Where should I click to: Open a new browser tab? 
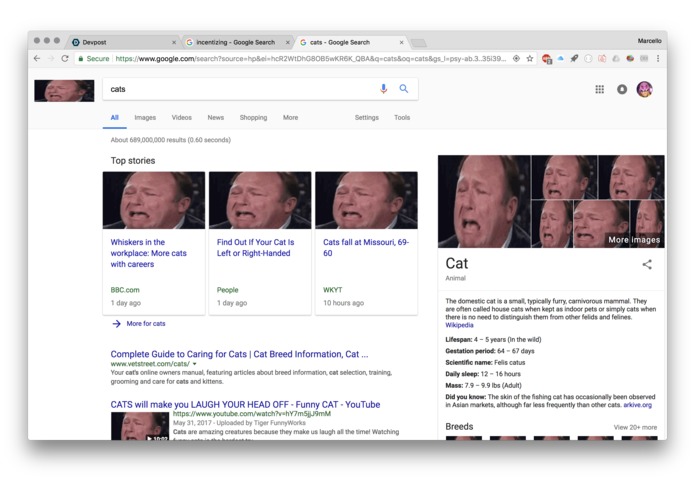pos(418,43)
